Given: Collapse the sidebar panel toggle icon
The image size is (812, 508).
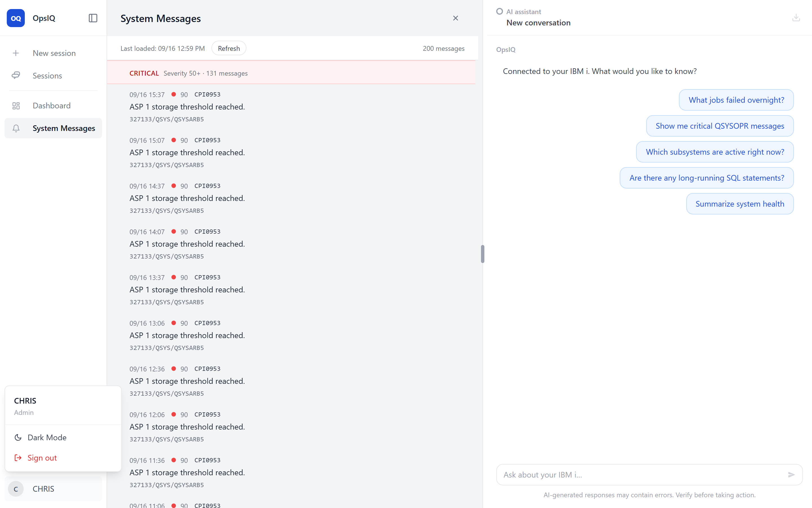Looking at the screenshot, I should (93, 18).
